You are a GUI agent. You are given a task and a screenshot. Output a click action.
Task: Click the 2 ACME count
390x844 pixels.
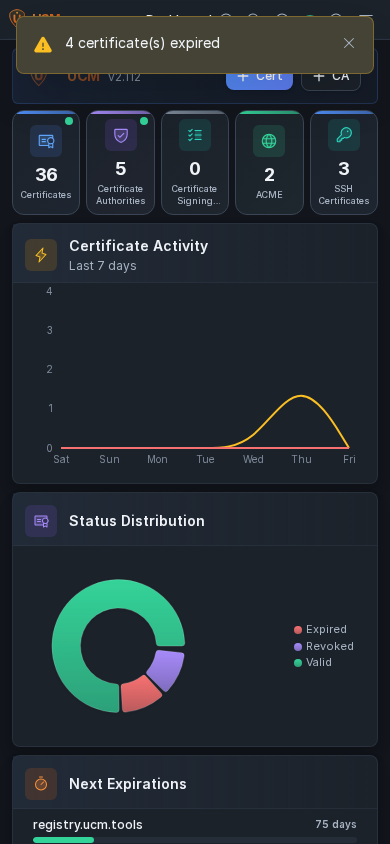tap(269, 175)
